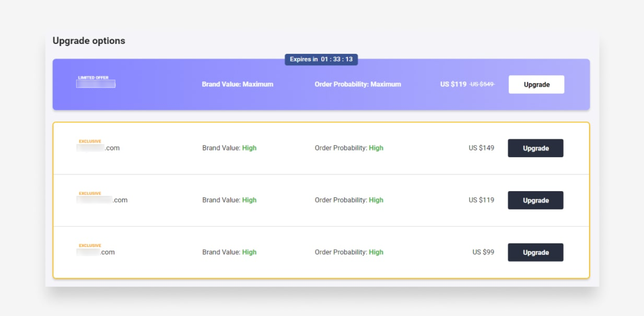Select the EXCLUSIVE tag on the last row

point(89,245)
